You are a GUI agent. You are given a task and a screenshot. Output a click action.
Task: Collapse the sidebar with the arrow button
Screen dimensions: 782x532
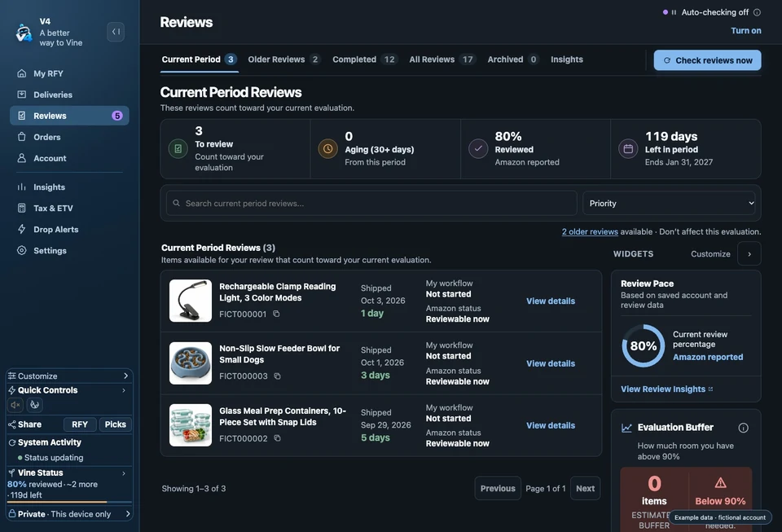pos(116,32)
